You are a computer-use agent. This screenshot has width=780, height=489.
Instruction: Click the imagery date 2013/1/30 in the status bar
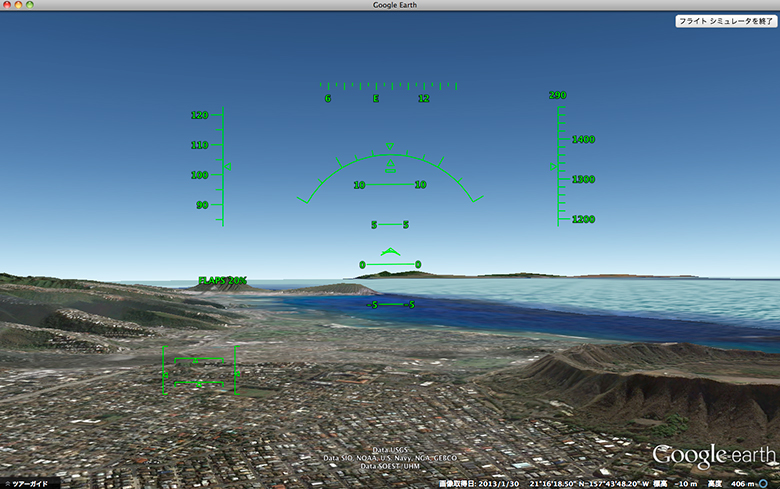tap(480, 483)
